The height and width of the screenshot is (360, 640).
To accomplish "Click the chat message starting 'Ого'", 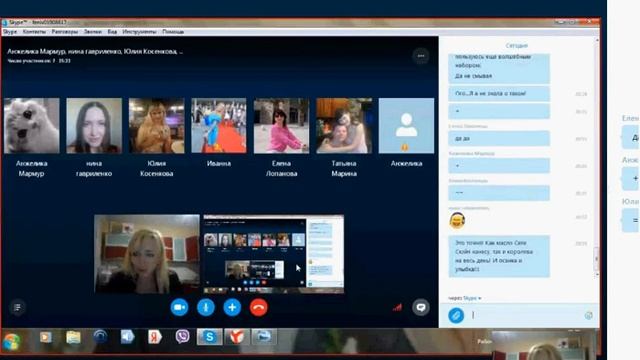I will click(x=499, y=93).
